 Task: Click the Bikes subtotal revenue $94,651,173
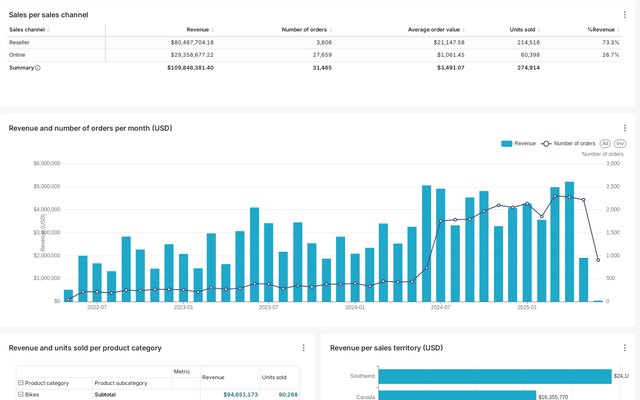click(x=240, y=395)
